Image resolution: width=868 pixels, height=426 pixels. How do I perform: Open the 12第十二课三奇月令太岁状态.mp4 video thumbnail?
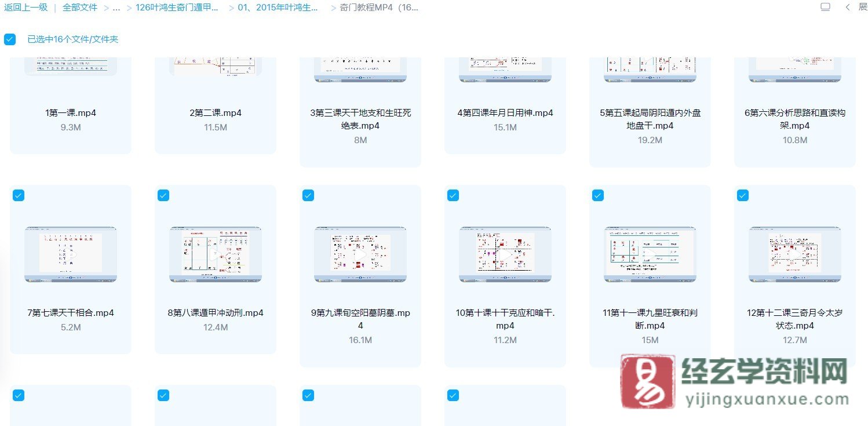(795, 255)
